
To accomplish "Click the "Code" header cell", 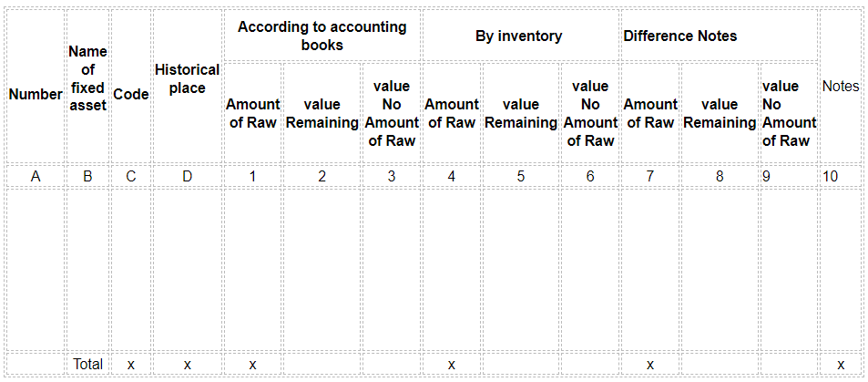I will pyautogui.click(x=130, y=86).
